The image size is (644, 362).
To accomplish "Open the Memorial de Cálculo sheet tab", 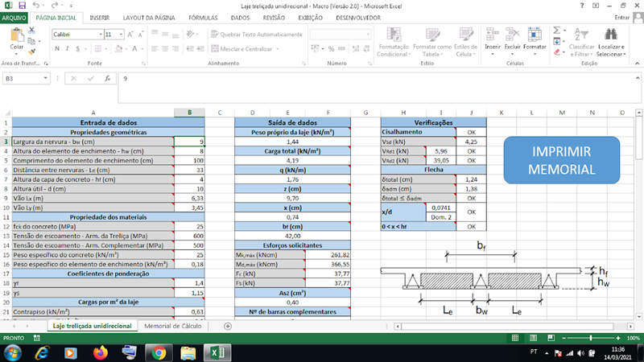I will pos(172,326).
